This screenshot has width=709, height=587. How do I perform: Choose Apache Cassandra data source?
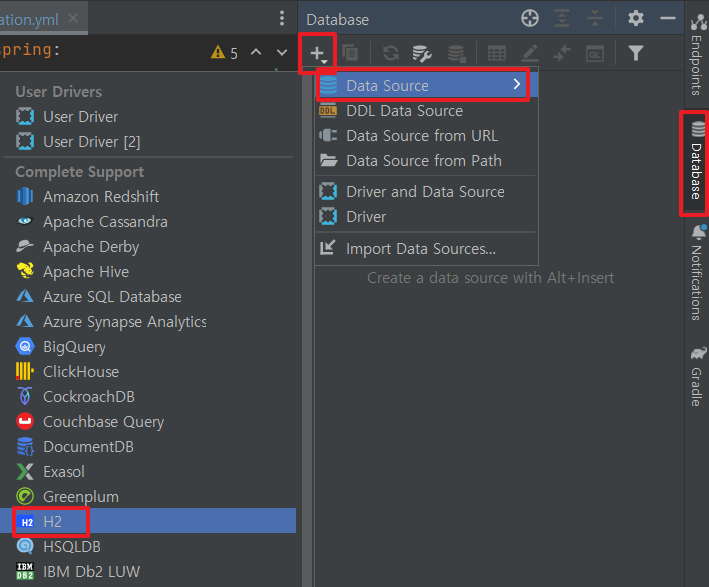(x=148, y=222)
